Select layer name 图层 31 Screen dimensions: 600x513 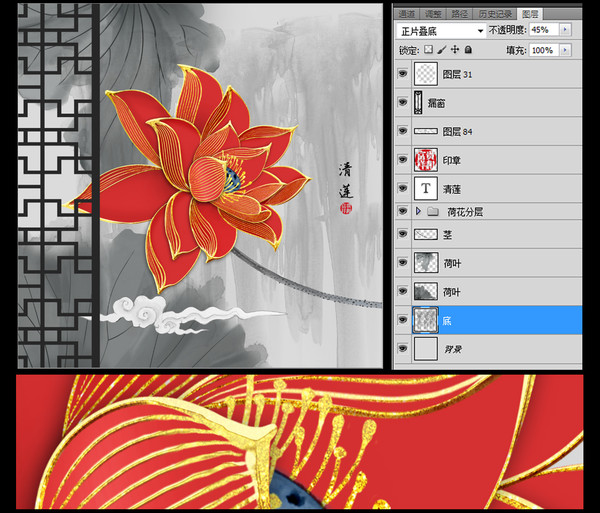pos(457,74)
